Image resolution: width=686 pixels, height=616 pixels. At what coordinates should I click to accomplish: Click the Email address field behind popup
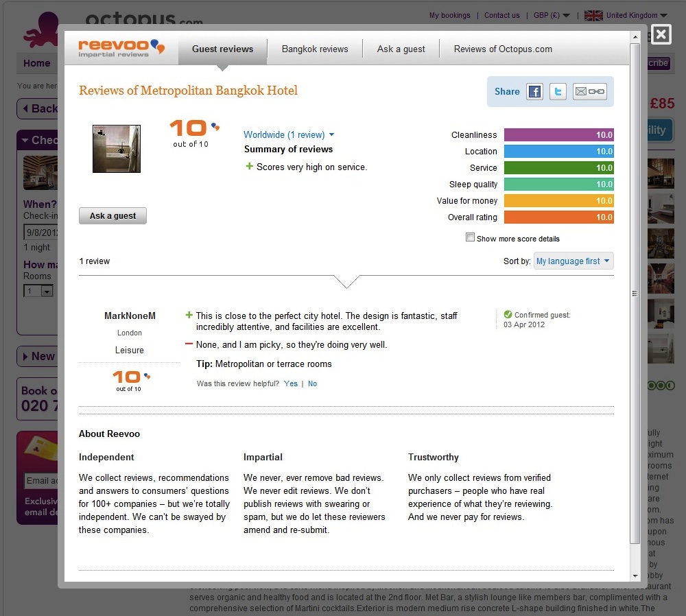tap(42, 481)
